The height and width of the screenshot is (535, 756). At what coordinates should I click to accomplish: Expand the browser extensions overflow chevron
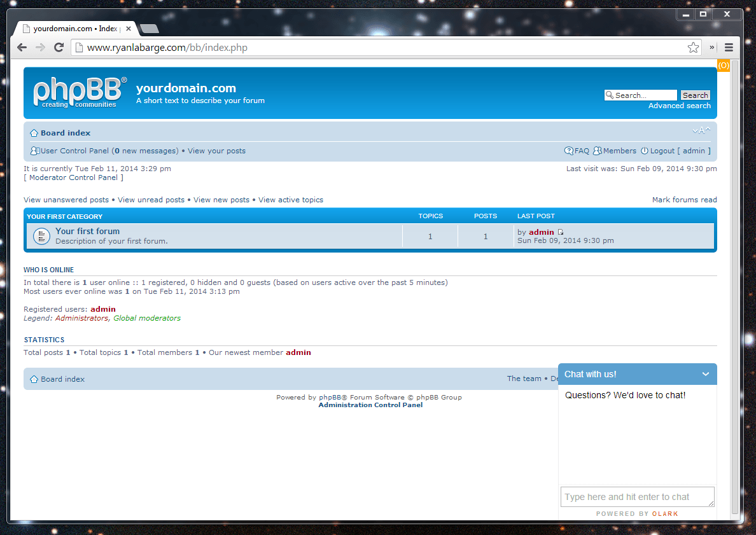point(712,48)
